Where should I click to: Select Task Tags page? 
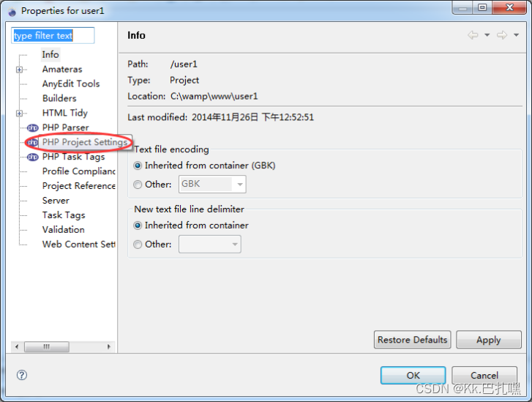coord(64,215)
